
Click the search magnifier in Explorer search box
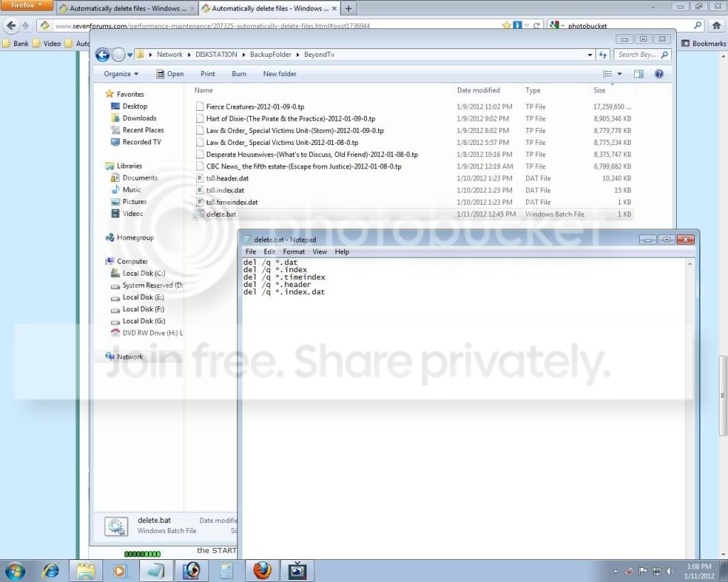point(665,55)
